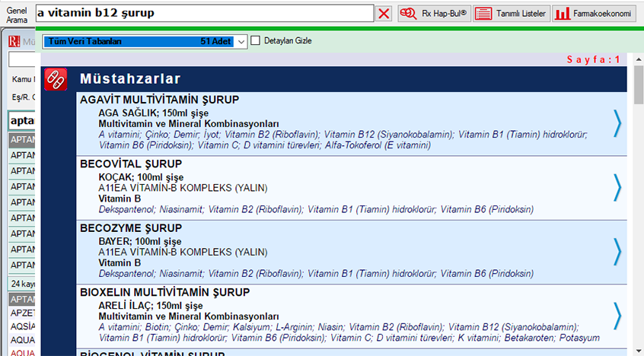Click the results list vertical scrollbar
The image size is (644, 356).
638,213
